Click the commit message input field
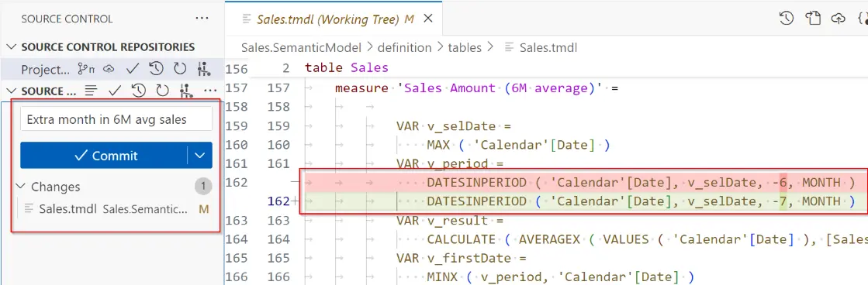 point(116,118)
